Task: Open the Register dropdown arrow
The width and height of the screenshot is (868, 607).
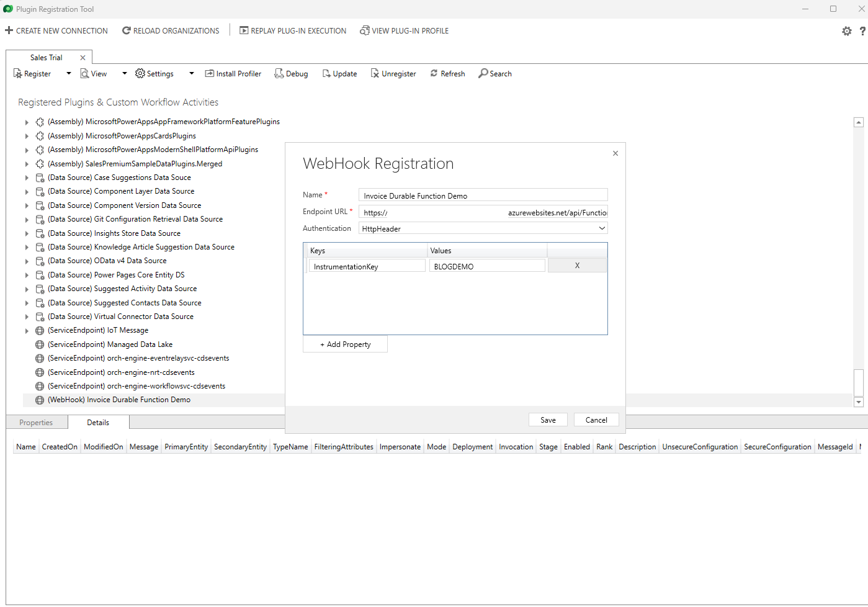Action: pyautogui.click(x=68, y=73)
